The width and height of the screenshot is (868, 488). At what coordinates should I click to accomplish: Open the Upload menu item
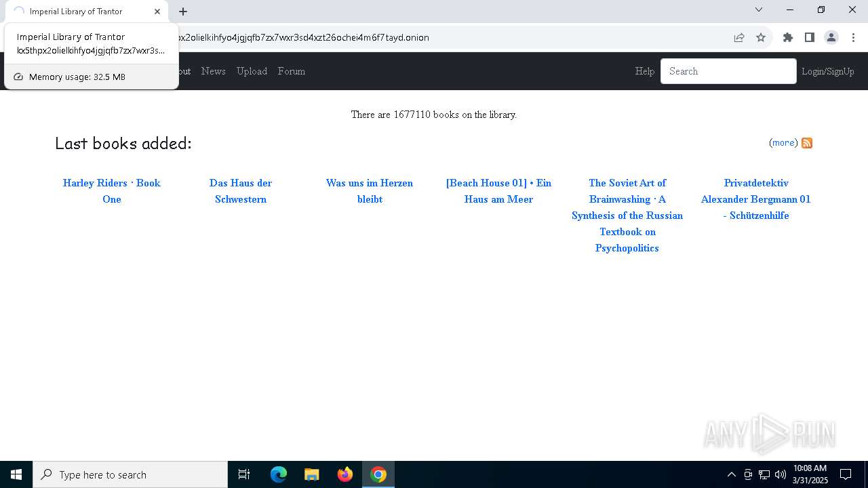(252, 71)
